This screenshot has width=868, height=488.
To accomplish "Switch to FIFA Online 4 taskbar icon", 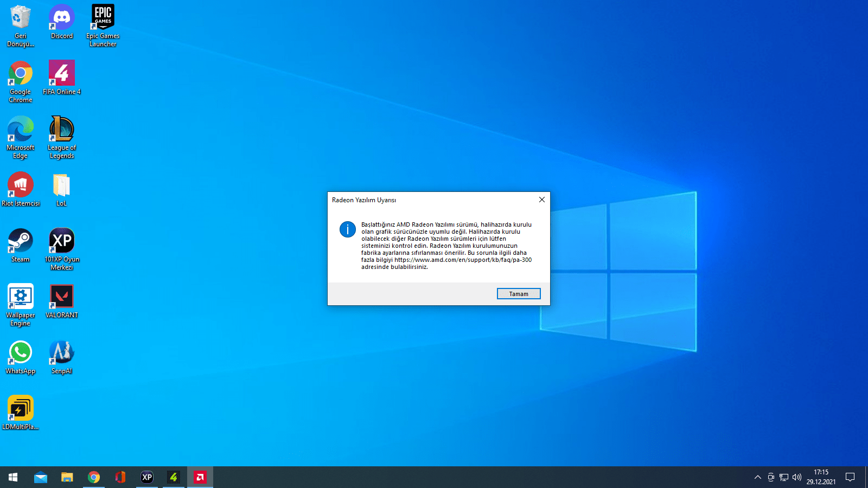I will pyautogui.click(x=174, y=477).
